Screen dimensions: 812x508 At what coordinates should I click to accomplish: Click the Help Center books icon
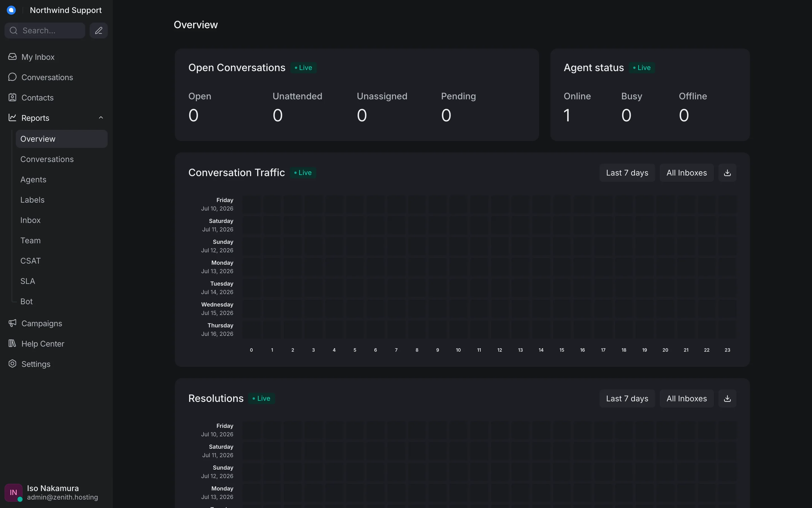[x=12, y=343]
